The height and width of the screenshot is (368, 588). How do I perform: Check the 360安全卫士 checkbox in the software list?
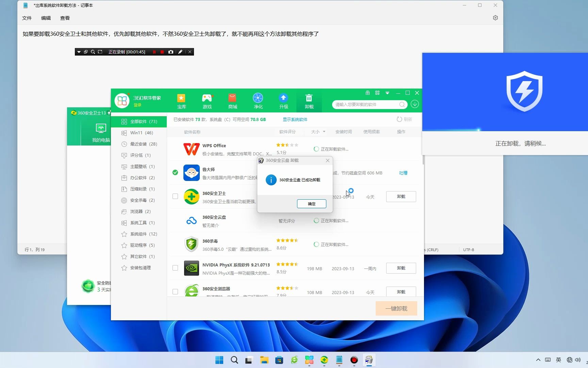point(175,196)
